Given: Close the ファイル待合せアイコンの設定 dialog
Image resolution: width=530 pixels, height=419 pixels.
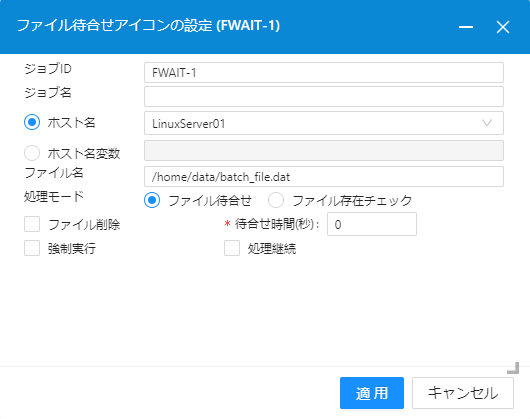Looking at the screenshot, I should [503, 27].
